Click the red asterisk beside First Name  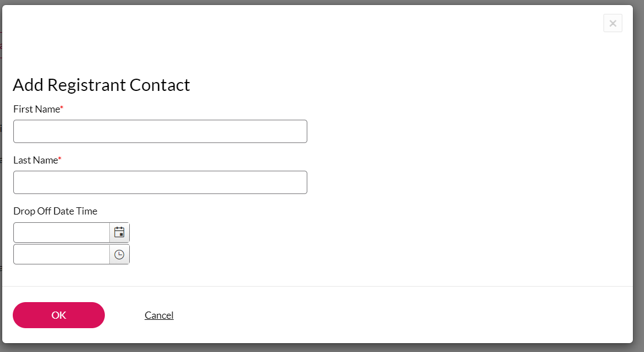click(x=62, y=109)
